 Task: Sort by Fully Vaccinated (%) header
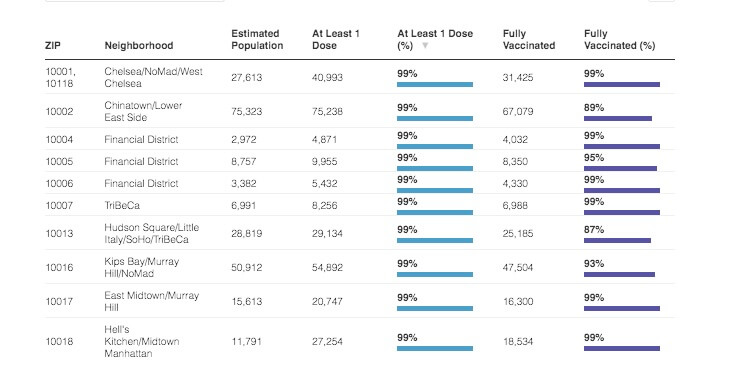pyautogui.click(x=619, y=40)
